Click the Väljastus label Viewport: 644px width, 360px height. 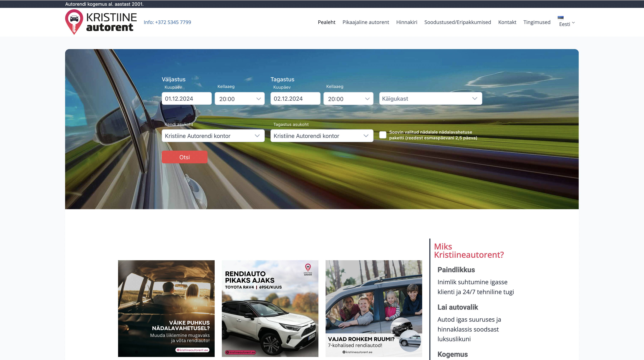(x=174, y=79)
